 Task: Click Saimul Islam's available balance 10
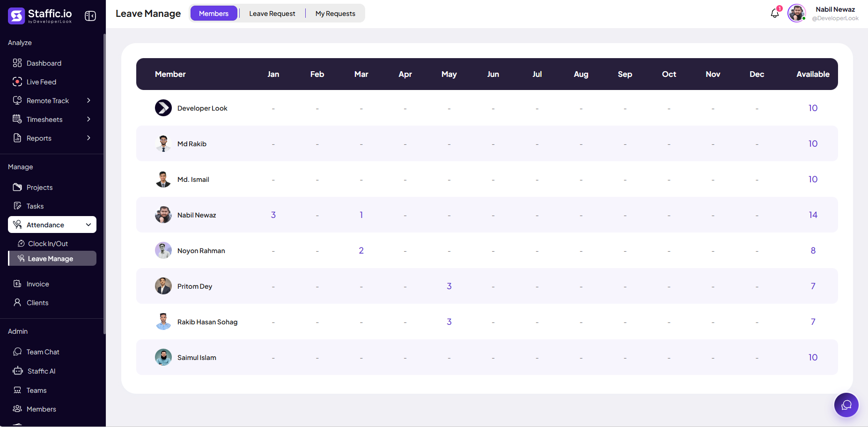coord(813,357)
